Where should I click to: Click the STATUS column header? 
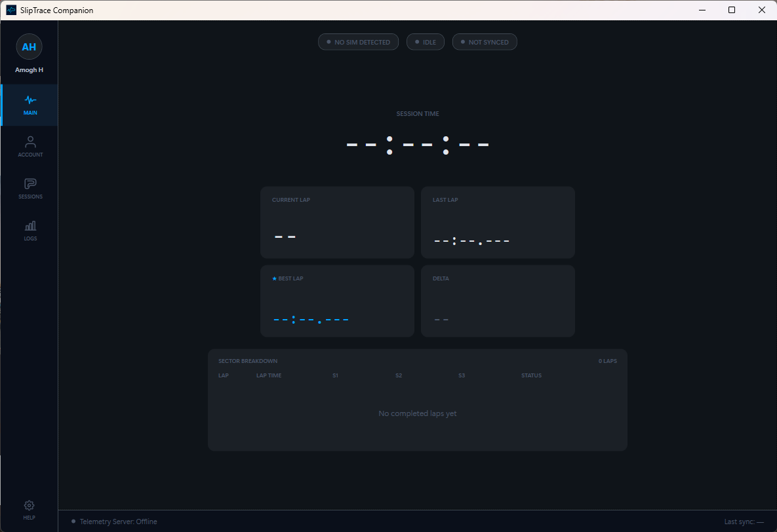pos(531,375)
